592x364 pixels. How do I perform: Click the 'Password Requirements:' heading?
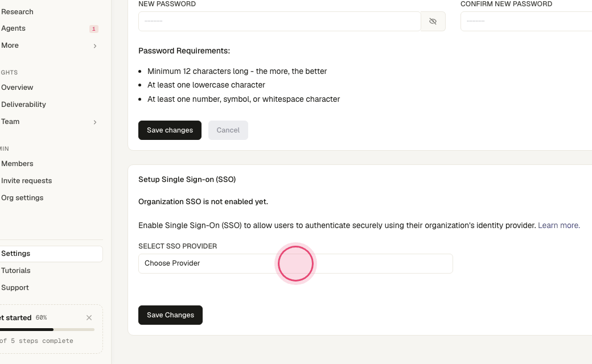coord(184,51)
